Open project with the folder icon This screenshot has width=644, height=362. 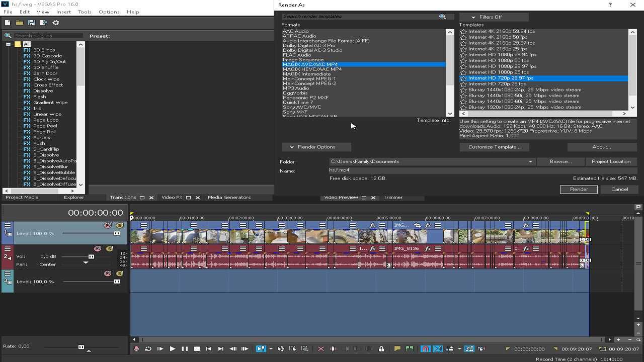[19, 23]
